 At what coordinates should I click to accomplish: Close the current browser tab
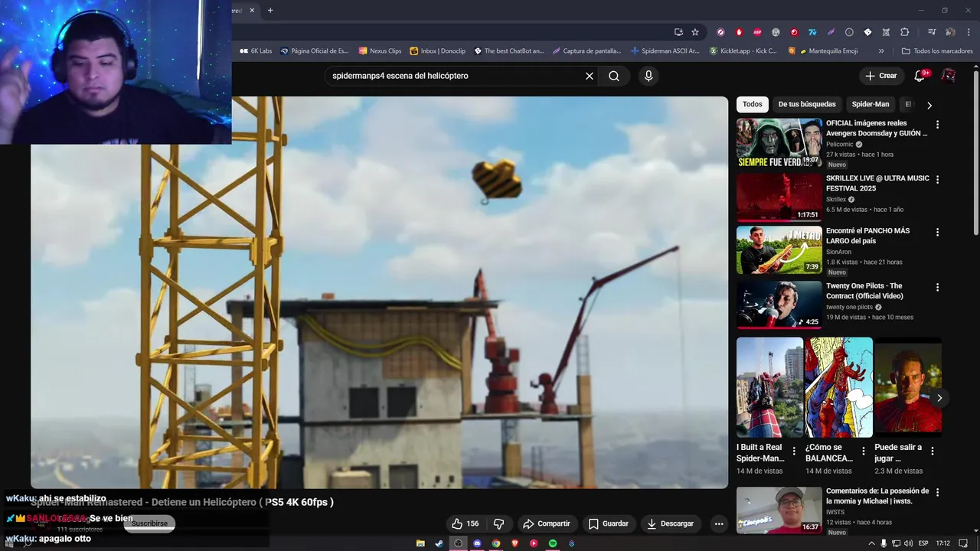[252, 11]
